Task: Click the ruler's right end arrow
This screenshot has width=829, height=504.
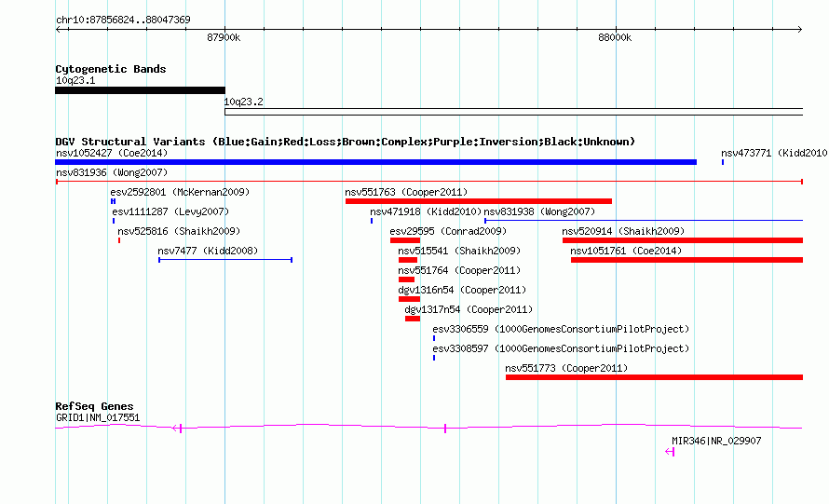Action: [x=799, y=29]
